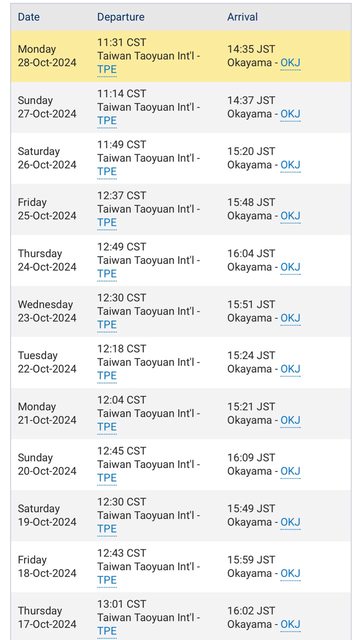The height and width of the screenshot is (640, 362).
Task: Select TPE link for Thursday 24-Oct-2024
Action: click(x=107, y=273)
